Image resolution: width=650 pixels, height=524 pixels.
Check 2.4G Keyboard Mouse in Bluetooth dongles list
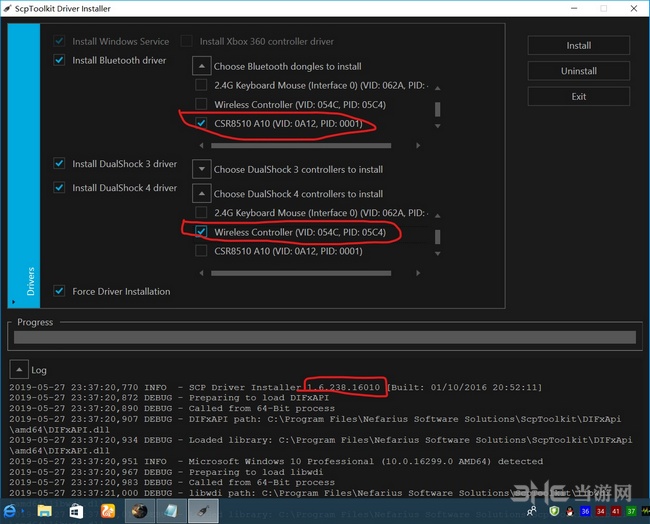click(x=201, y=85)
